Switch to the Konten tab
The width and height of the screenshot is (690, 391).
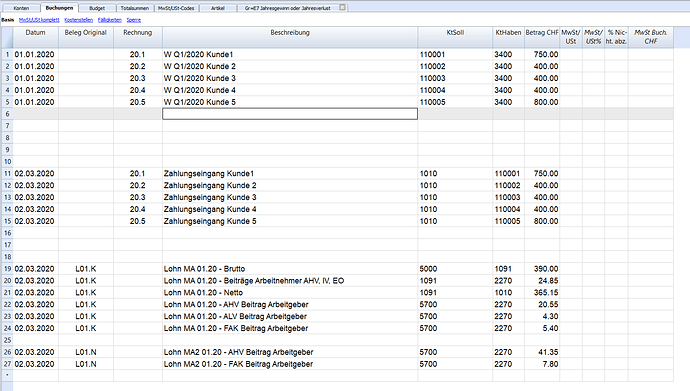click(21, 8)
